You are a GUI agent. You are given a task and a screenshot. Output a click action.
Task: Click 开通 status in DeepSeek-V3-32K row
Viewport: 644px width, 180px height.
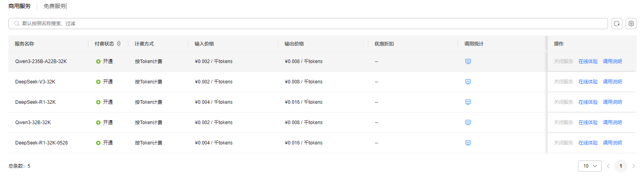click(x=104, y=82)
